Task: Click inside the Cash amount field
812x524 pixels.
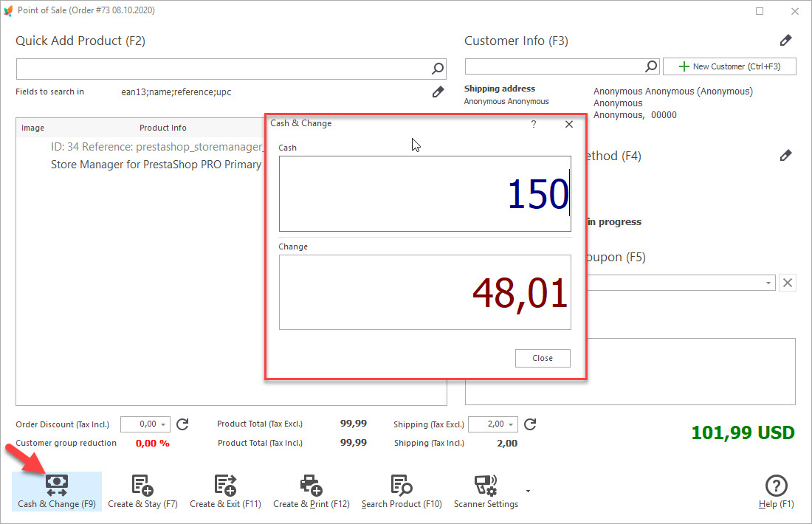Action: coord(424,193)
